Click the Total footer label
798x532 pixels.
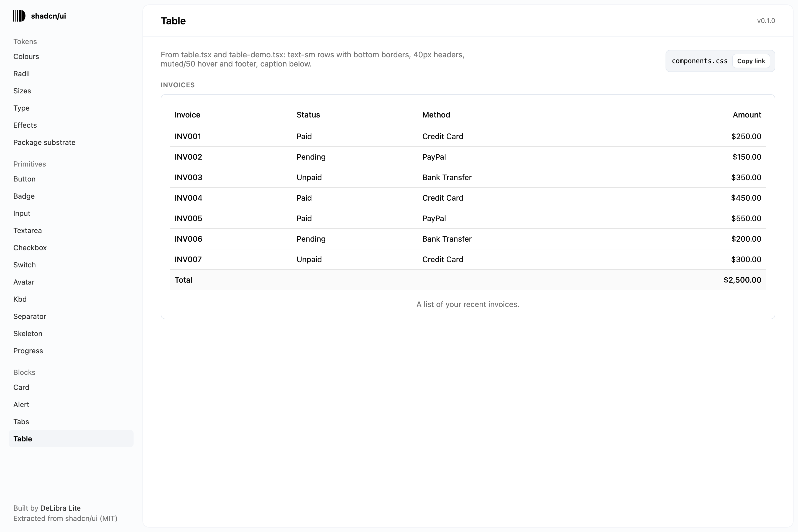coord(183,280)
